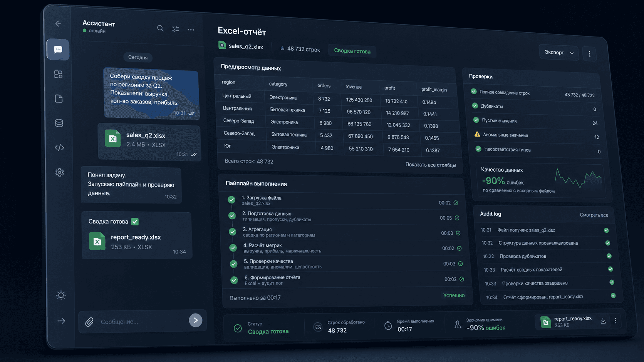The width and height of the screenshot is (644, 362).
Task: Open the footer report_ready.xlsx three-dot menu
Action: [615, 321]
